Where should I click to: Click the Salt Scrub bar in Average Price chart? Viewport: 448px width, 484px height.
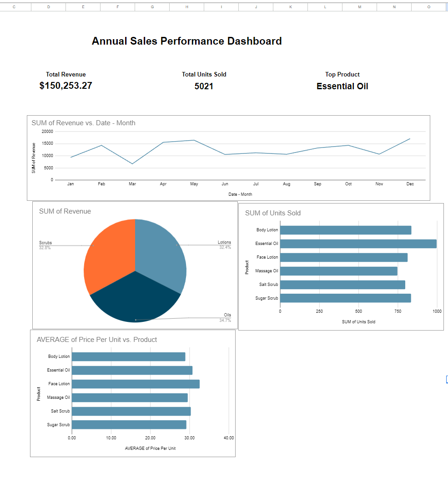tap(131, 412)
